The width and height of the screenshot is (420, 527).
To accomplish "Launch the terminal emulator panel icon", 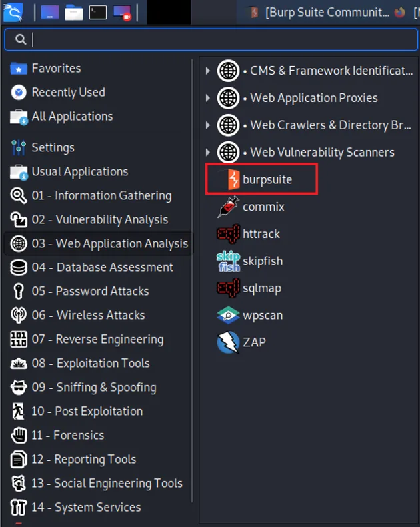I will click(98, 13).
